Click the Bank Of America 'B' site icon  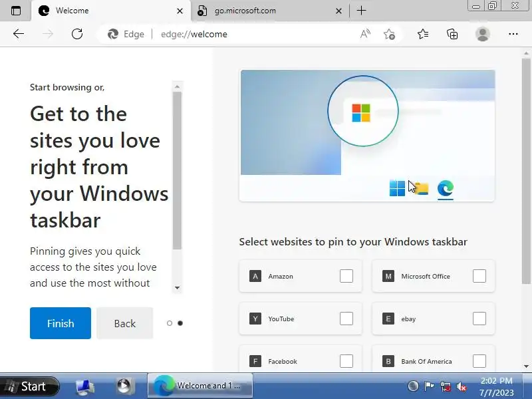[x=388, y=361]
